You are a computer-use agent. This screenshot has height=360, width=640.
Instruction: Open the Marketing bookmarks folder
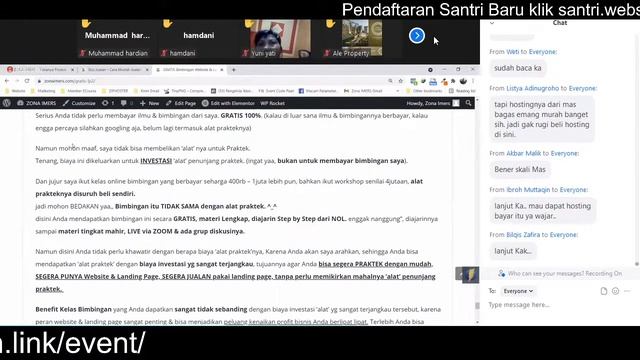(x=42, y=91)
